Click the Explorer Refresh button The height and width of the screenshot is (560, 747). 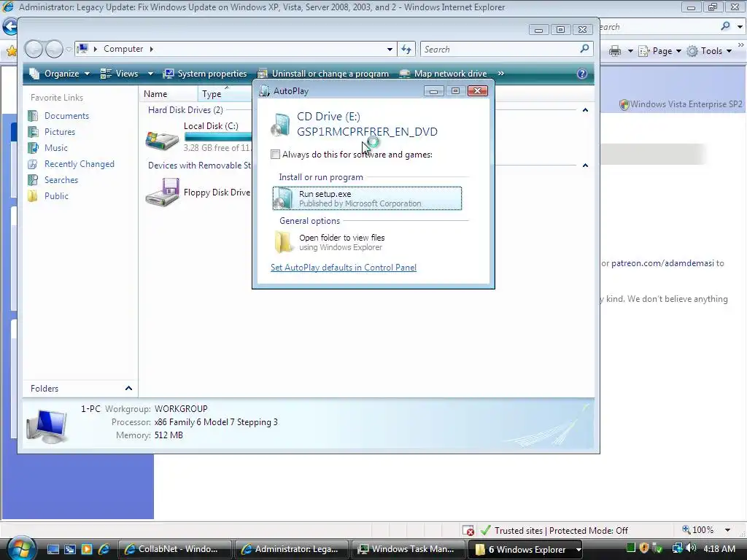click(x=406, y=49)
